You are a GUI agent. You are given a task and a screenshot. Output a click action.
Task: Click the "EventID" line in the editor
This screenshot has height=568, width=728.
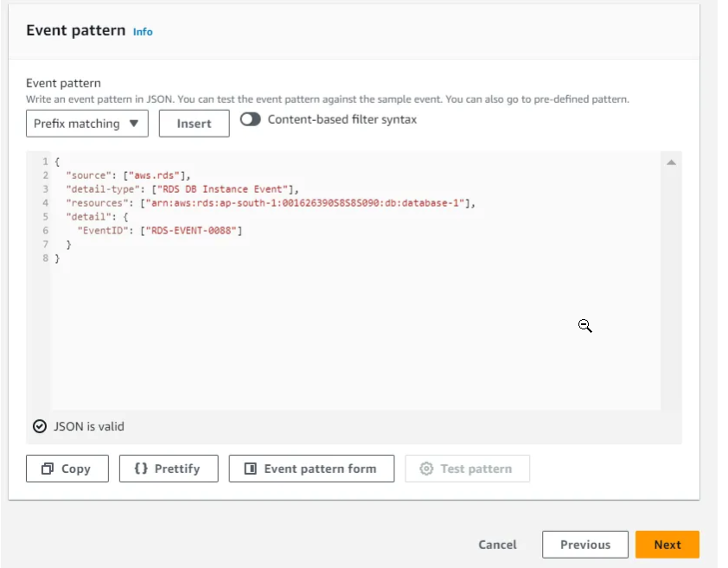point(161,231)
